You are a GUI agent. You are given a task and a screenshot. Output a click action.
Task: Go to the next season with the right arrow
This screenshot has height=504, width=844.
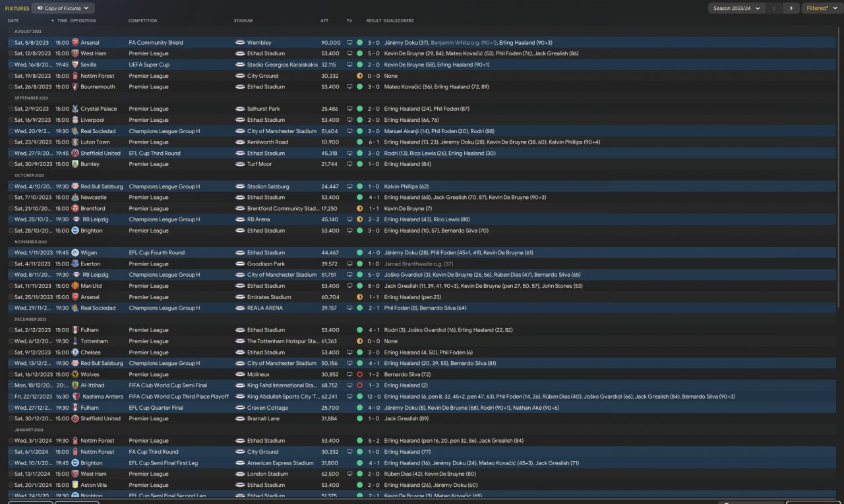point(791,9)
